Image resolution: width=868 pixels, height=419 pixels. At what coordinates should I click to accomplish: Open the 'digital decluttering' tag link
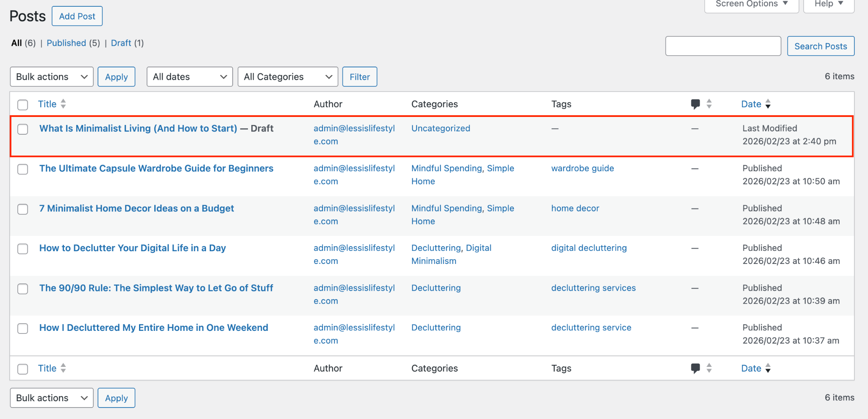589,248
